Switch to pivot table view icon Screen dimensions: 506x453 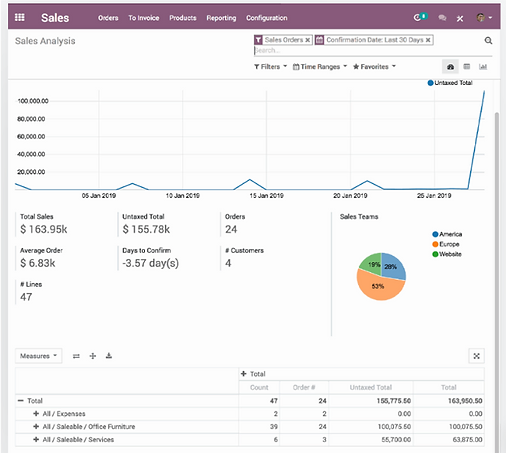point(467,67)
